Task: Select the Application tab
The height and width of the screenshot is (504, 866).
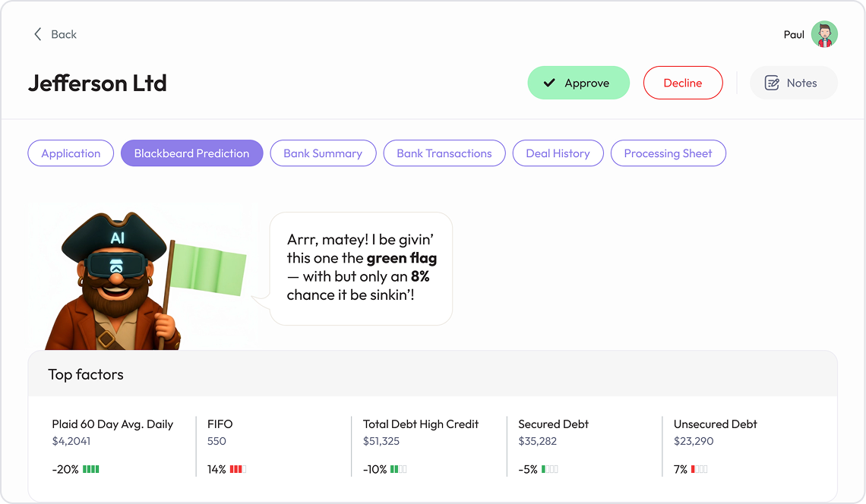Action: click(71, 153)
